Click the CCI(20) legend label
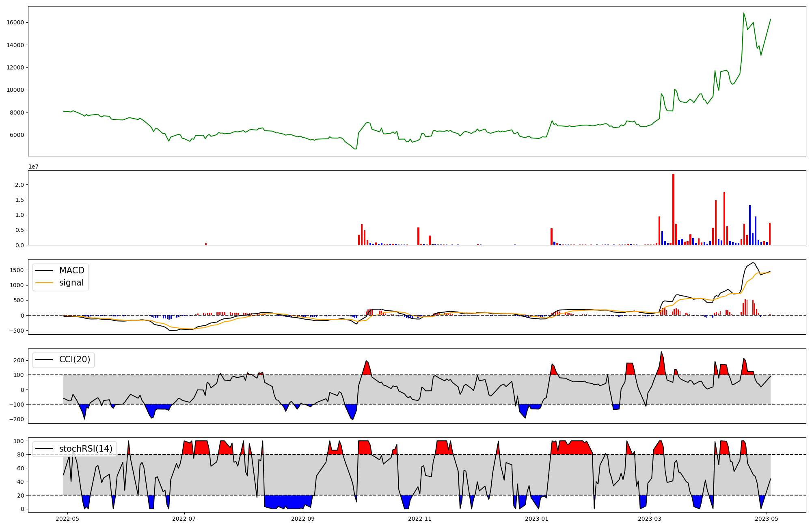The width and height of the screenshot is (812, 528). click(75, 359)
